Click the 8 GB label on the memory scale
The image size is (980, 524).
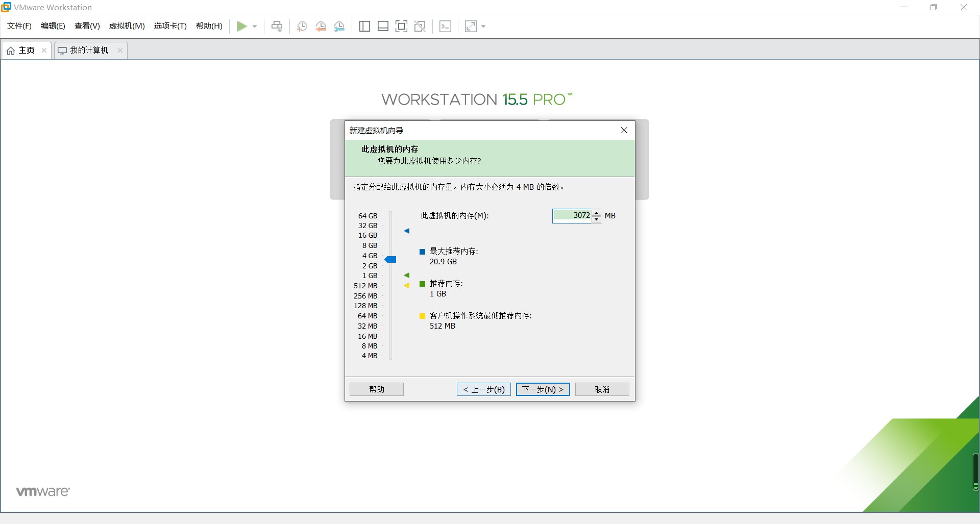click(x=370, y=245)
